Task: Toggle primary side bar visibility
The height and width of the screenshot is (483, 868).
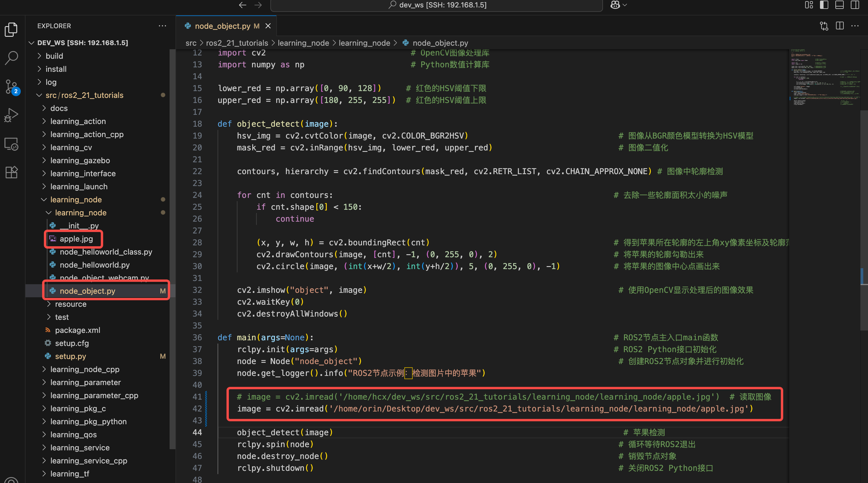Action: (x=824, y=5)
